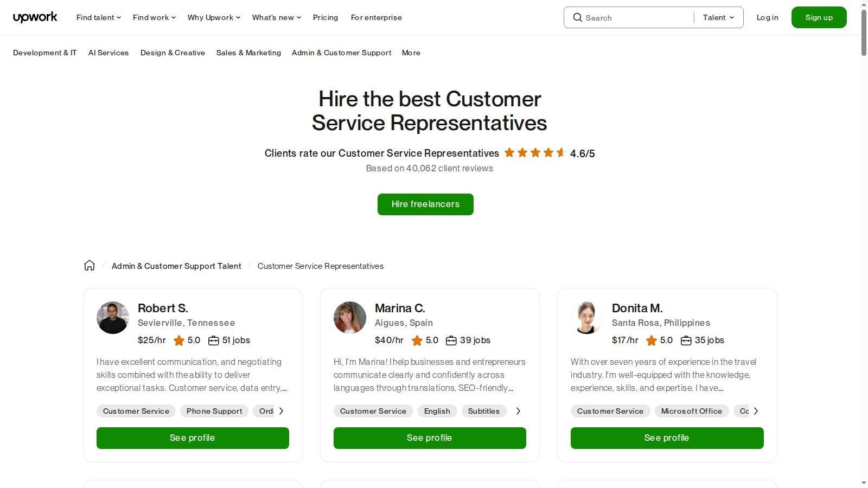Viewport: 868px width, 488px height.
Task: Open the Admin & Customer Support Talent breadcrumb link
Action: 176,266
